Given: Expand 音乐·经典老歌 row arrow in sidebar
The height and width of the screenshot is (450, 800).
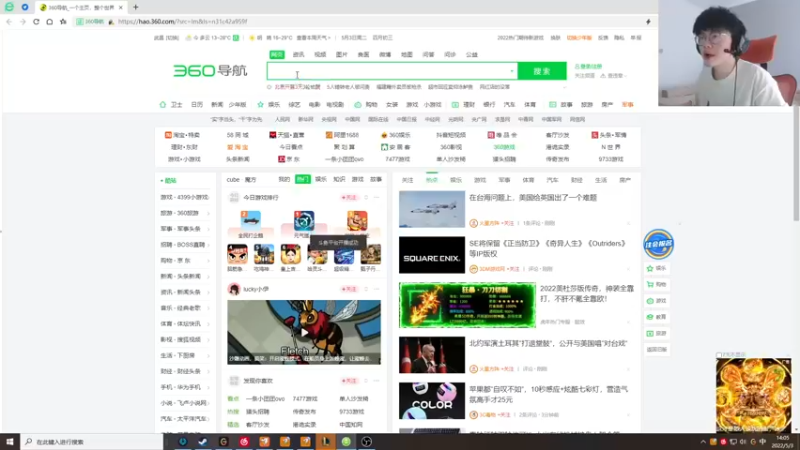Looking at the screenshot, I should click(208, 308).
